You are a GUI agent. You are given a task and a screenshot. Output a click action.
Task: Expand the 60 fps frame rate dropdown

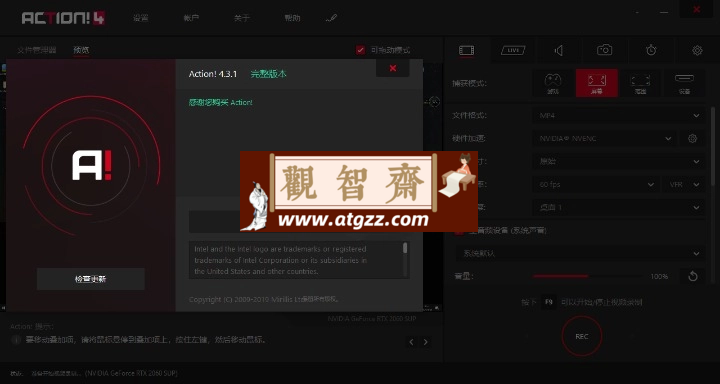596,184
